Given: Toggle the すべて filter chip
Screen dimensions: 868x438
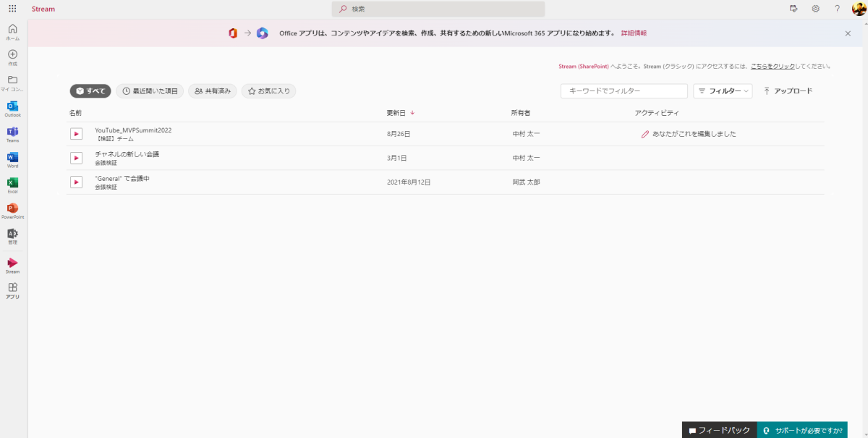Looking at the screenshot, I should pyautogui.click(x=90, y=90).
